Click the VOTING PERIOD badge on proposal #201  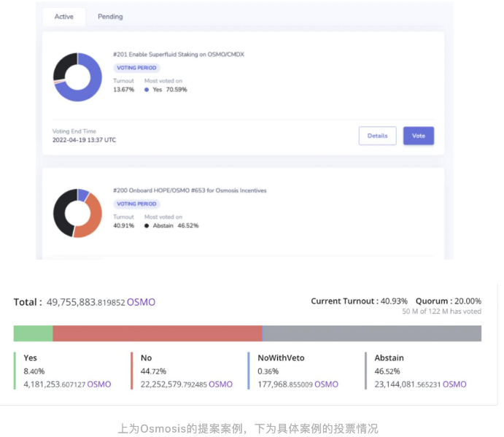coord(136,68)
